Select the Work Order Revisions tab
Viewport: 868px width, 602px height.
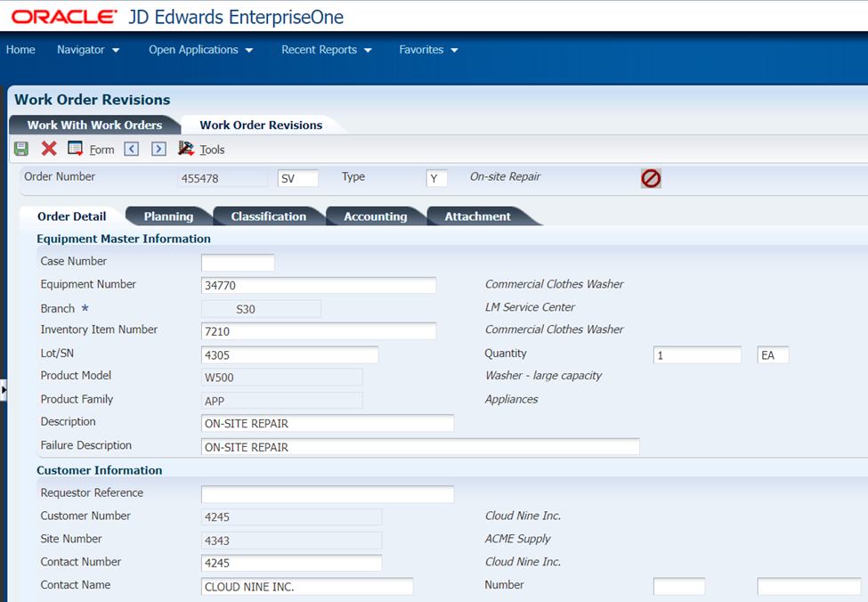point(261,126)
